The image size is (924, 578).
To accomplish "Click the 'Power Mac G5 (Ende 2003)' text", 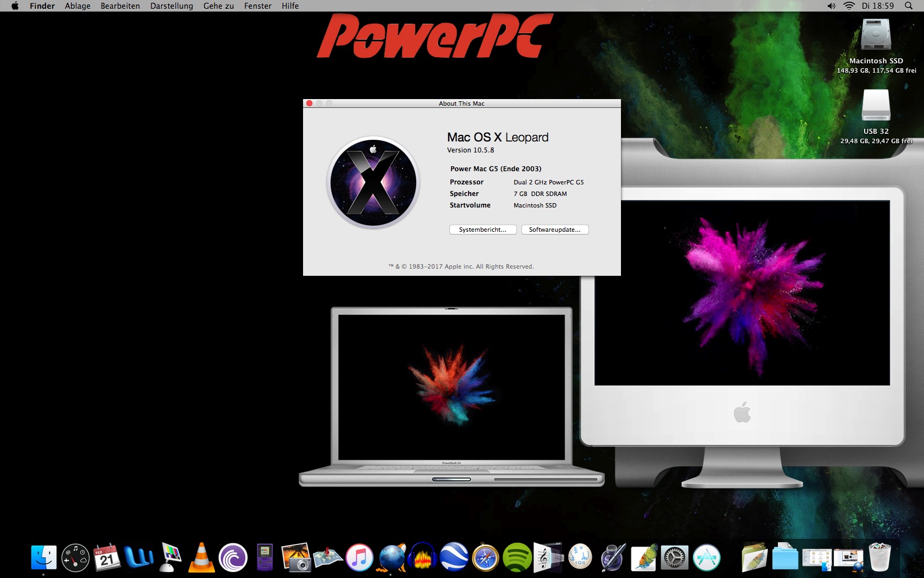I will (496, 169).
